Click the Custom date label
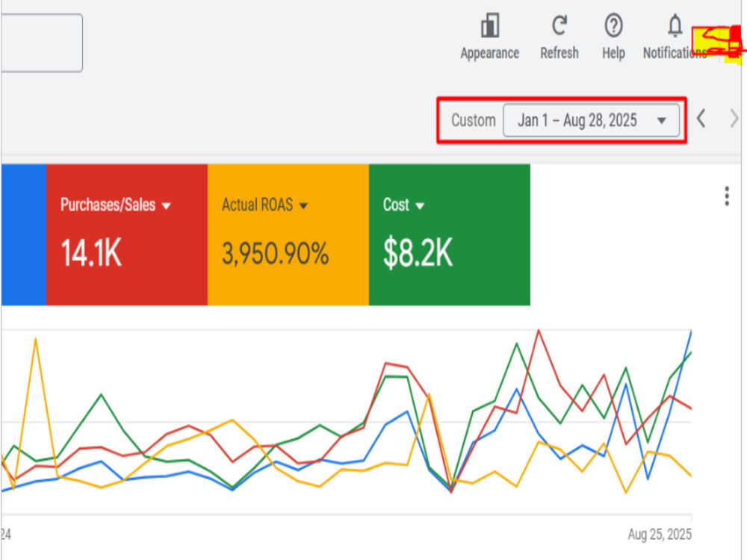Image resolution: width=747 pixels, height=560 pixels. click(x=474, y=120)
